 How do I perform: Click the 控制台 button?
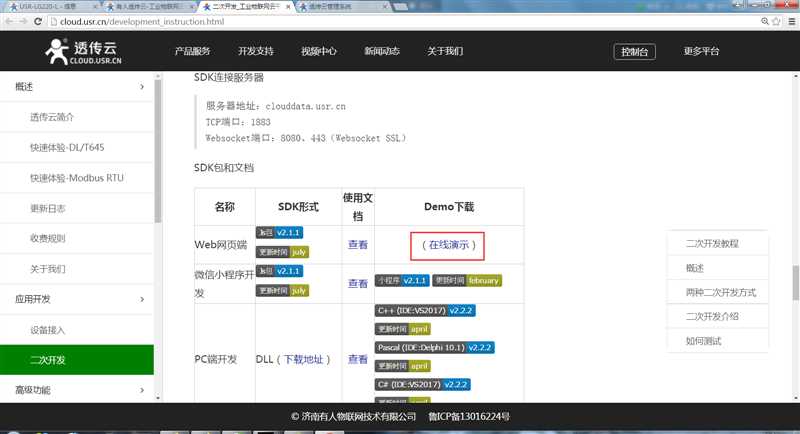coord(634,52)
